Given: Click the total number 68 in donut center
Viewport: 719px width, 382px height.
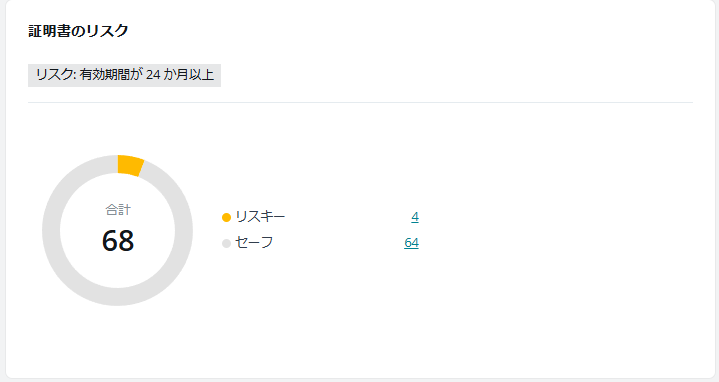Looking at the screenshot, I should pyautogui.click(x=118, y=240).
